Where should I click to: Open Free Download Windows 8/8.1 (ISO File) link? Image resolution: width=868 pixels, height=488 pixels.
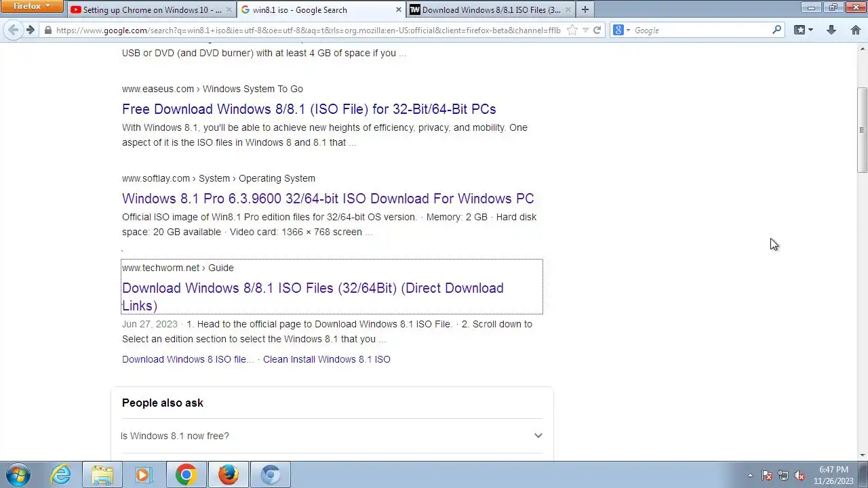coord(309,109)
